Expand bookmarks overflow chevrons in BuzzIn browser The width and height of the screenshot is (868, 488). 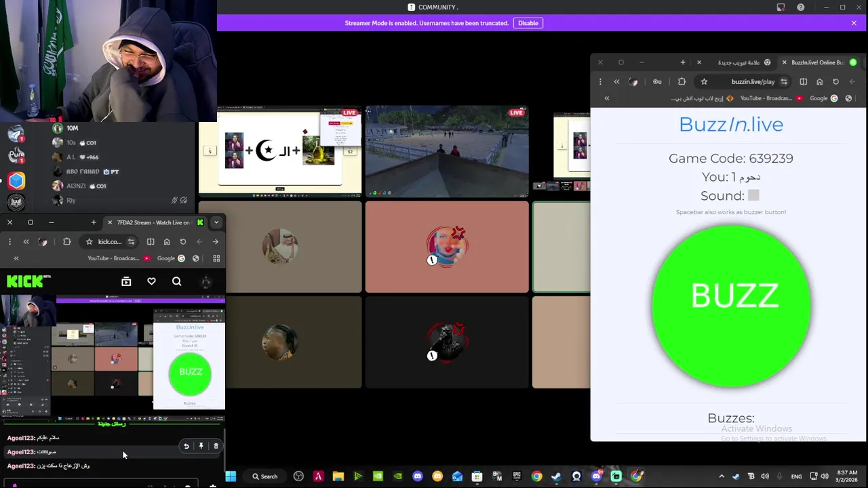click(607, 98)
